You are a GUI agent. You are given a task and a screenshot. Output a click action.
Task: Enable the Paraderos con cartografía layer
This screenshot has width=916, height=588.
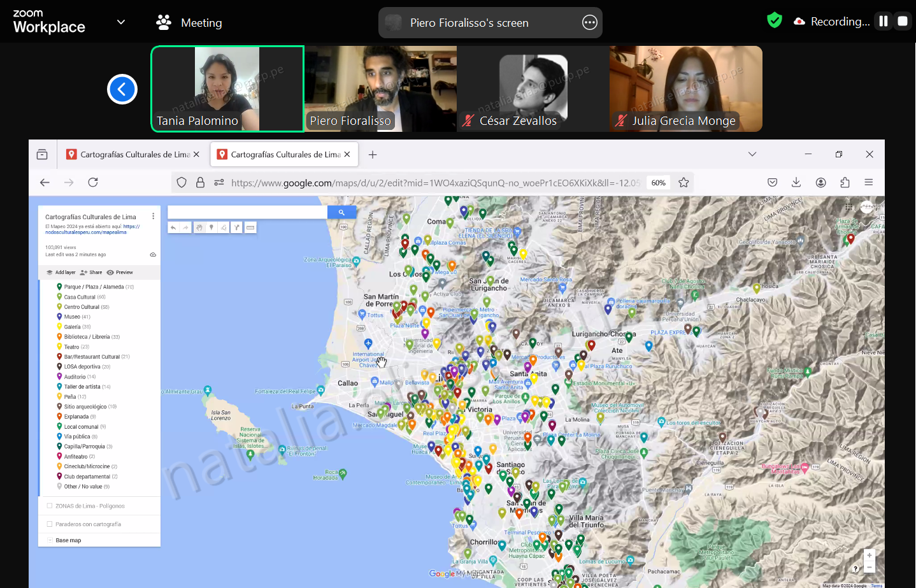pyautogui.click(x=50, y=524)
